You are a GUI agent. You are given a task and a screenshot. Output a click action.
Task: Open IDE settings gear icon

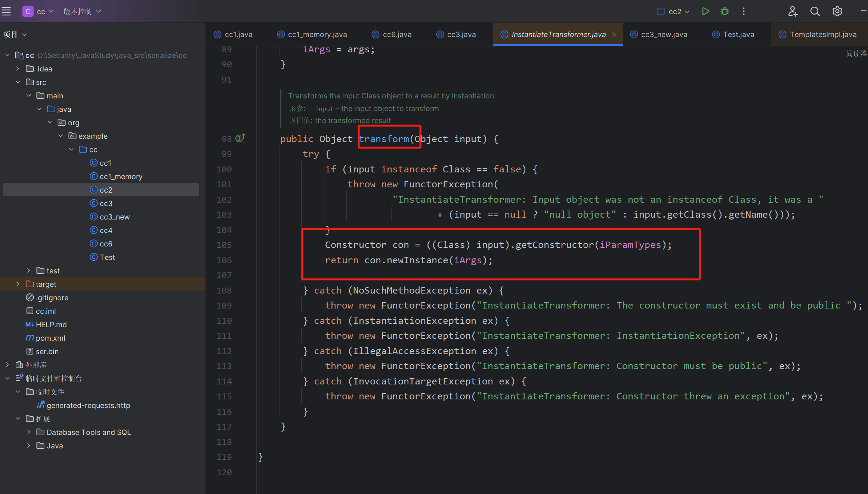pyautogui.click(x=837, y=11)
